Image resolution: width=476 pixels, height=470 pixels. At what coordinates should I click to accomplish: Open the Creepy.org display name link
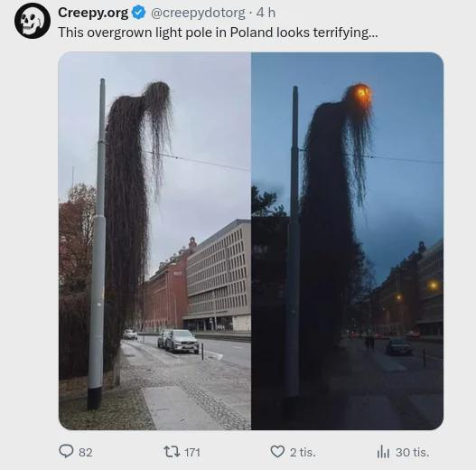93,13
